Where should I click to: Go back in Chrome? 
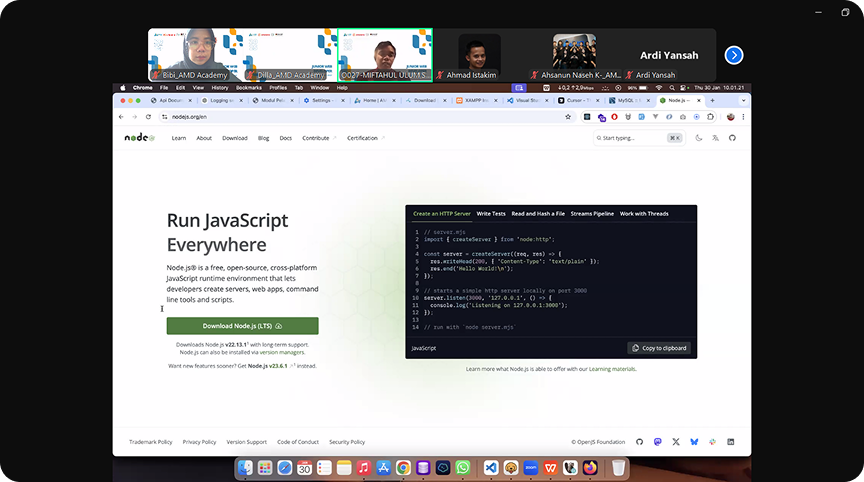(x=121, y=117)
